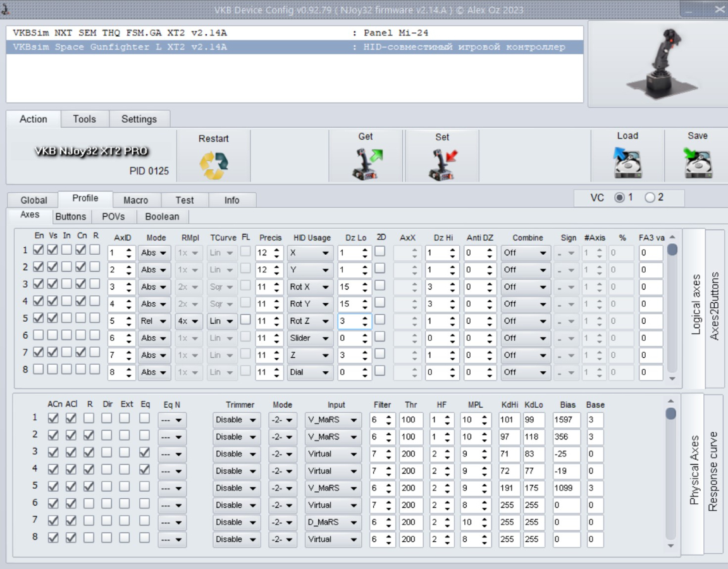Toggle 2D checkbox for axis 3

379,285
